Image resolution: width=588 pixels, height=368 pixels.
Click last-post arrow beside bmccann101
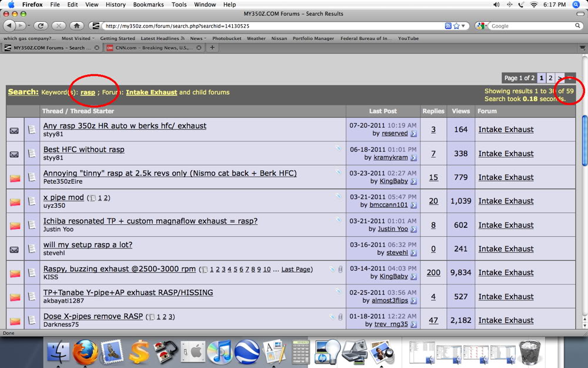pos(413,205)
